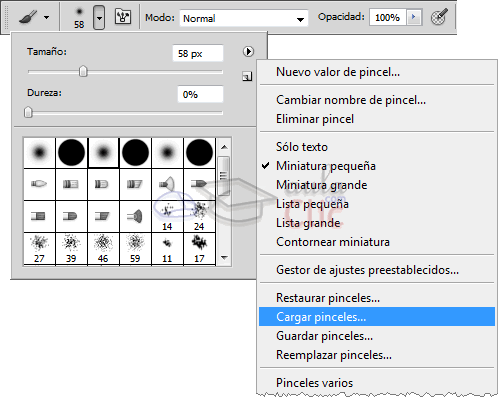Click the brush list scroll down arrow
Screen dimensions: 498x397
coord(224,257)
